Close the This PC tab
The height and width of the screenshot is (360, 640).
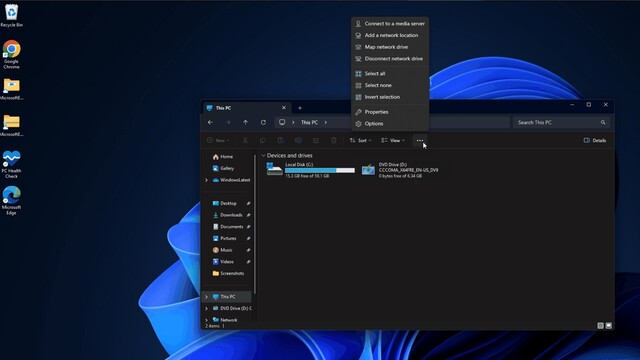pos(284,108)
